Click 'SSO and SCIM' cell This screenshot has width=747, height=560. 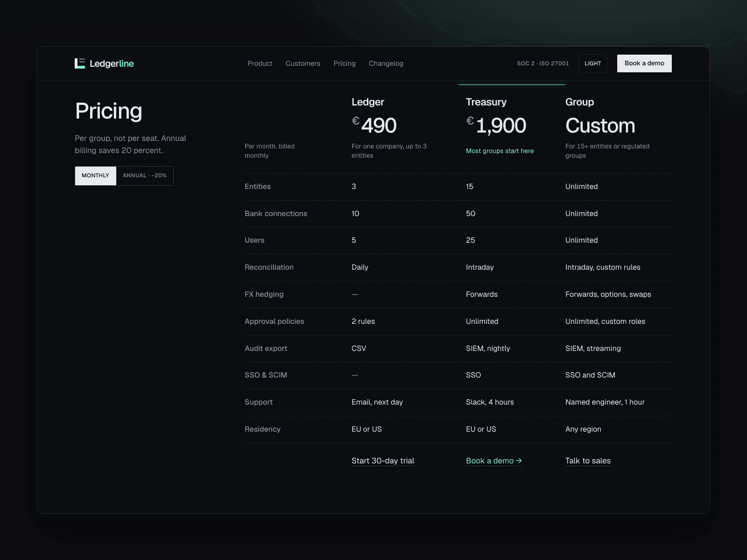coord(590,375)
